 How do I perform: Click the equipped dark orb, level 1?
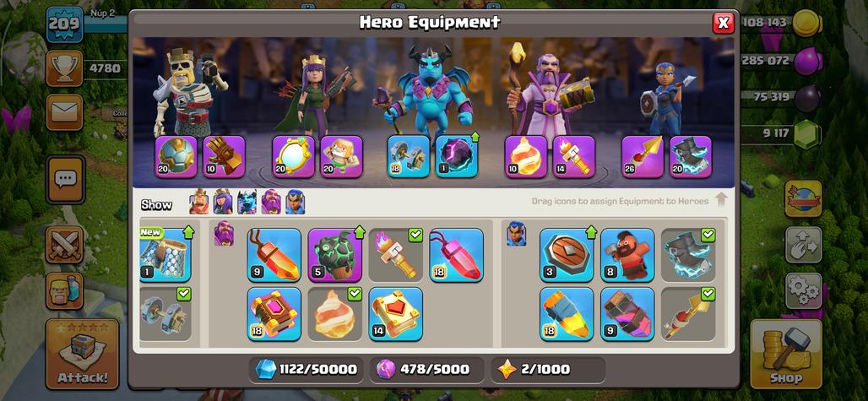point(457,156)
